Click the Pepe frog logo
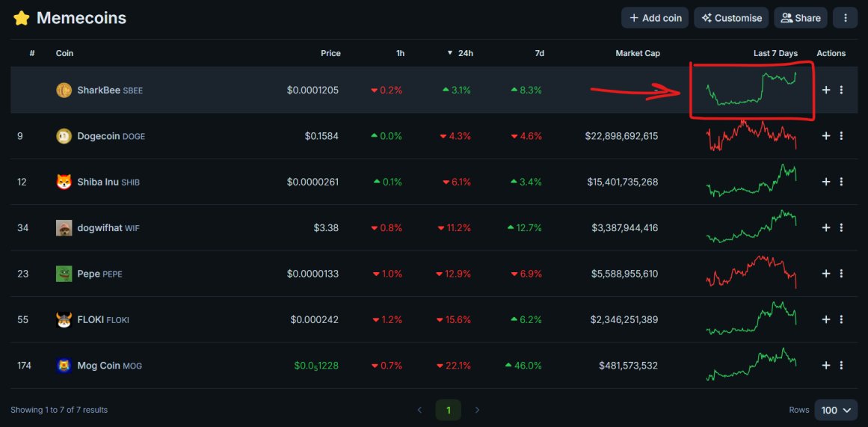This screenshot has height=427, width=868. 64,274
